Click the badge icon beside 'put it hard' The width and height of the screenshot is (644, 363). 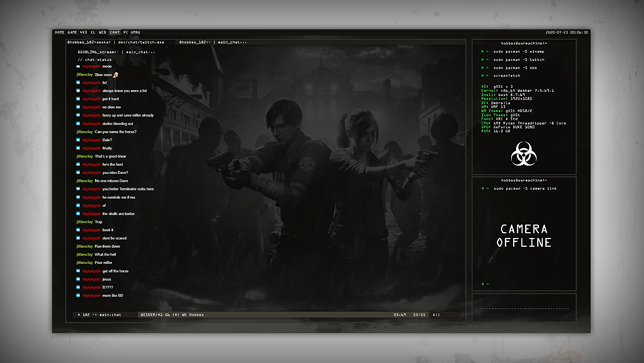(x=78, y=99)
